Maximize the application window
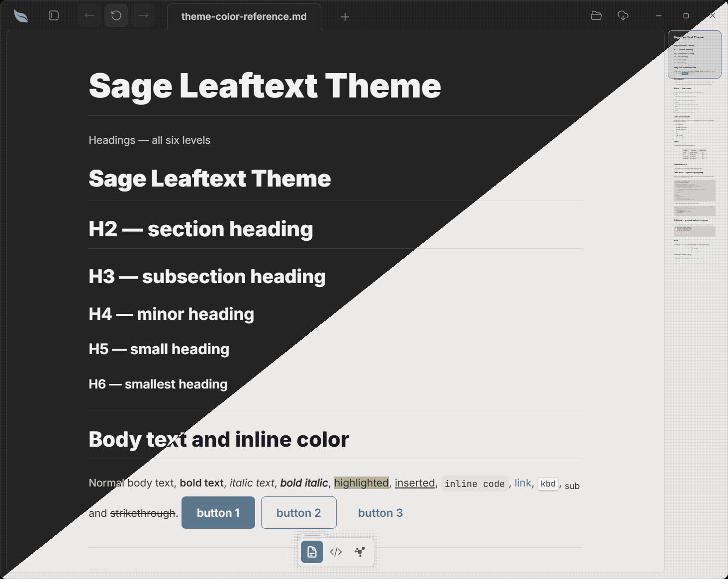The image size is (728, 579). point(686,16)
